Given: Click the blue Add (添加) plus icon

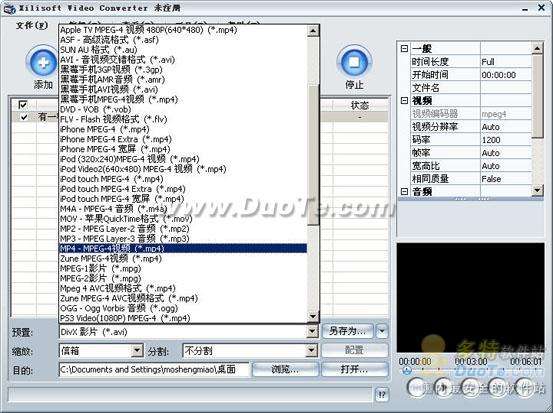Looking at the screenshot, I should point(42,63).
